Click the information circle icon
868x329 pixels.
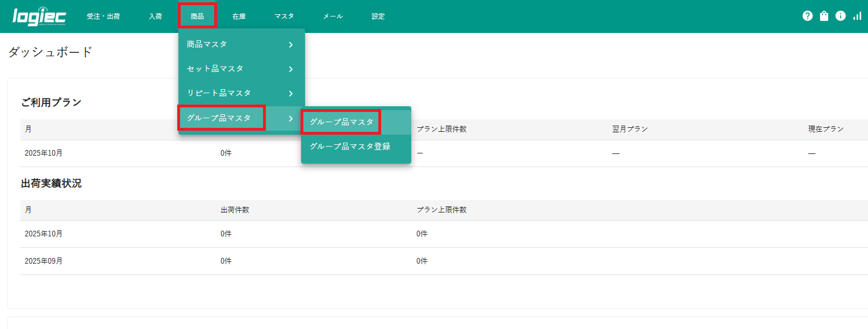click(x=840, y=16)
